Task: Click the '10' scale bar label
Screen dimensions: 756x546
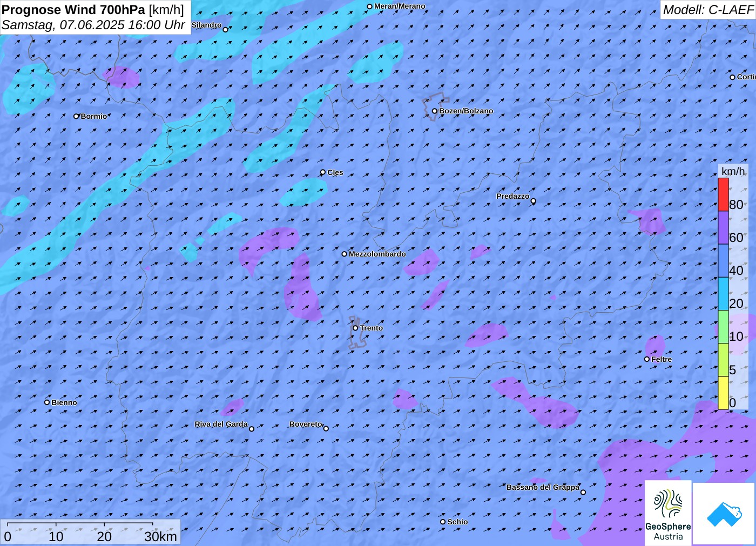Action: click(x=56, y=536)
